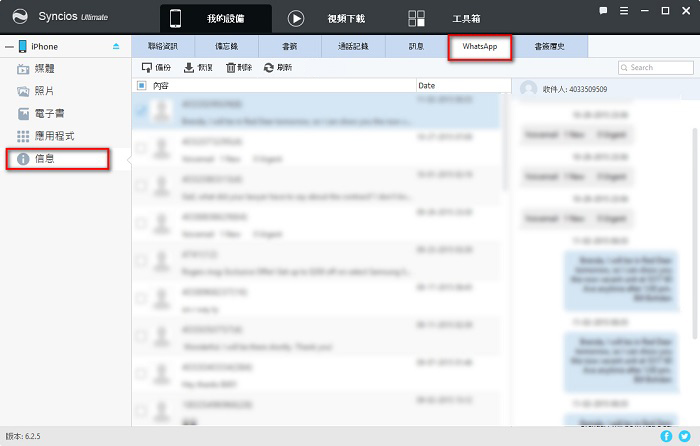Click the chat panel vertical scrollbar
This screenshot has height=446, width=700.
click(696, 234)
